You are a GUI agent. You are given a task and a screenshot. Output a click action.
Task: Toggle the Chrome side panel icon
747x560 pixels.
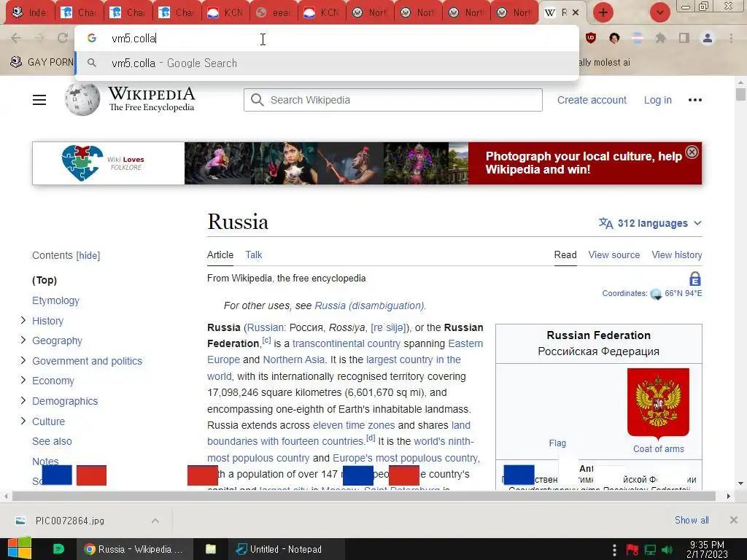tap(684, 38)
